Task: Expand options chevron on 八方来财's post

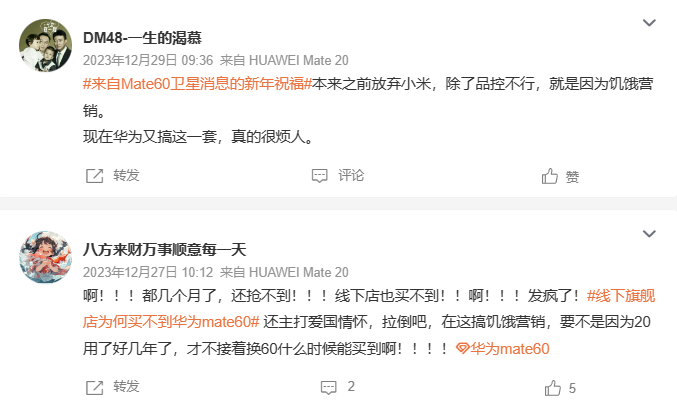Action: point(649,234)
